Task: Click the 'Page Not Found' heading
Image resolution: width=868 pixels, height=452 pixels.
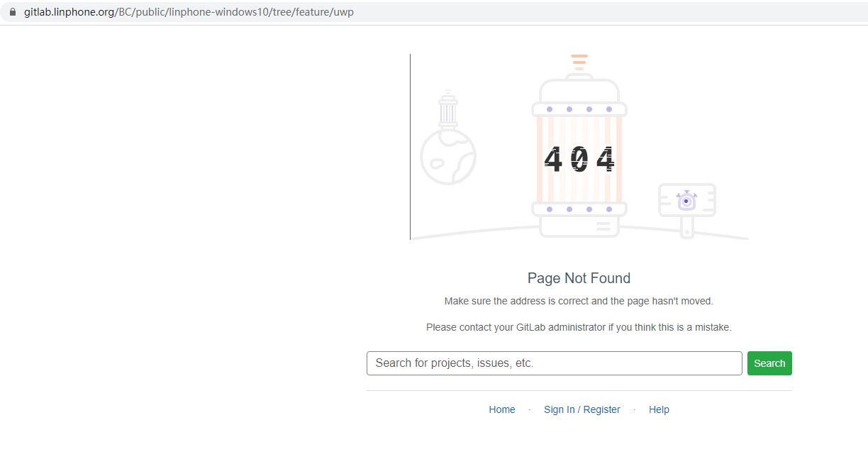Action: (579, 277)
